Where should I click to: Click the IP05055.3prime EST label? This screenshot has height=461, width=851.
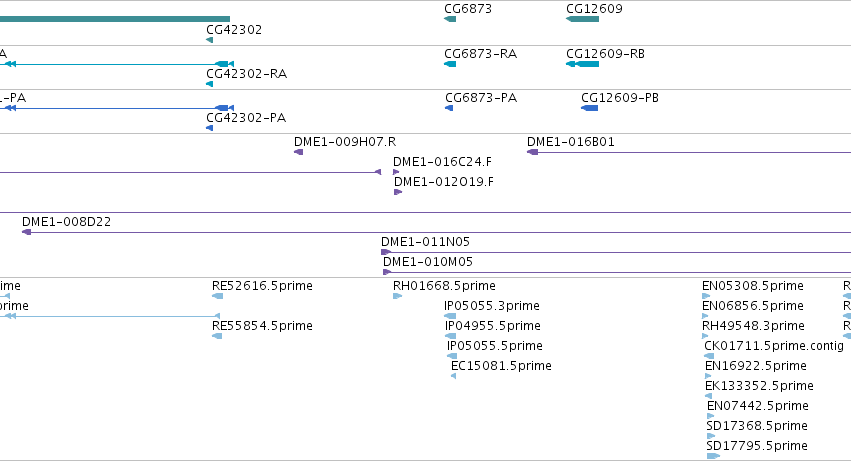point(492,306)
